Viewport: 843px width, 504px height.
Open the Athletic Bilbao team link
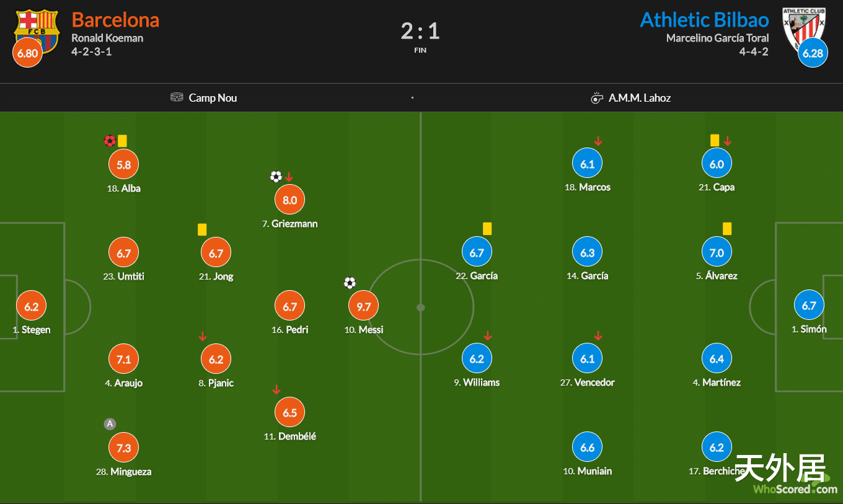(x=704, y=20)
